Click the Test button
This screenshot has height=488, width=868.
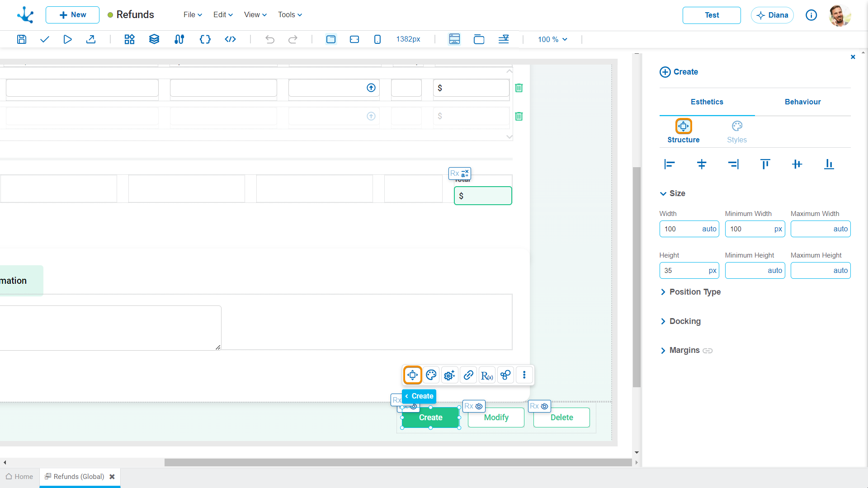coord(712,15)
